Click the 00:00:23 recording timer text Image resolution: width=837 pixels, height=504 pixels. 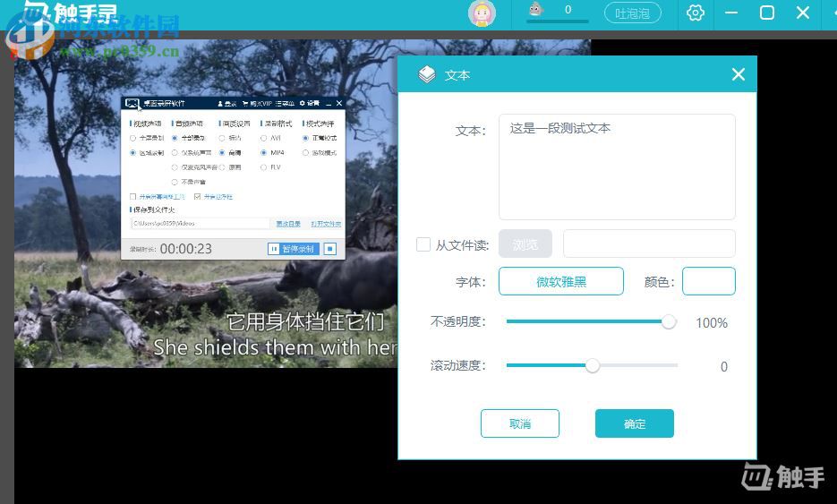point(186,249)
